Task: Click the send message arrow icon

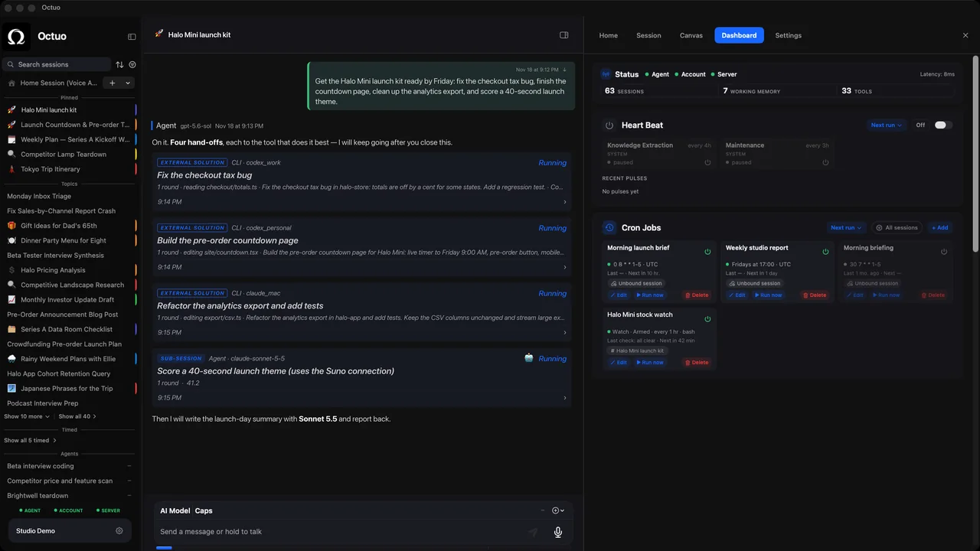Action: (x=533, y=532)
